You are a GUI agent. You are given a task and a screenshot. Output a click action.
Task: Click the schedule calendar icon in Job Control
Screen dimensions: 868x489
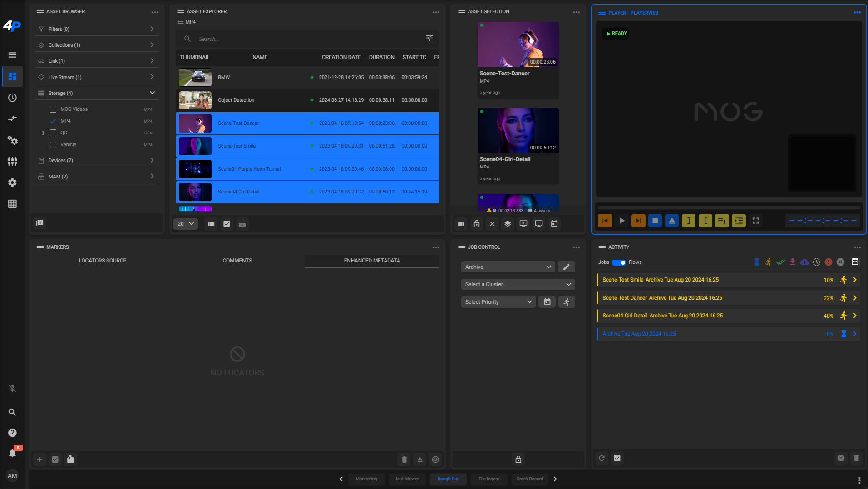click(x=547, y=302)
